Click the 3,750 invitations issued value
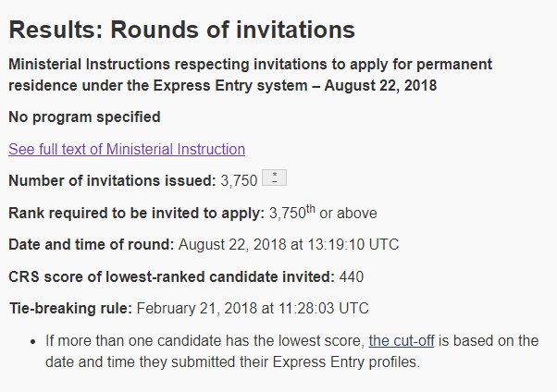 (x=239, y=180)
